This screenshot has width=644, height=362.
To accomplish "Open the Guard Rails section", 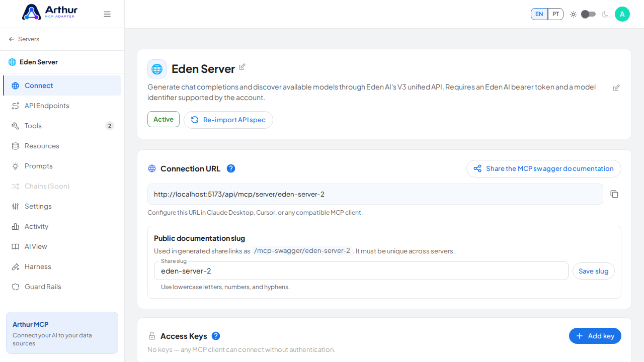I will 62,287.
